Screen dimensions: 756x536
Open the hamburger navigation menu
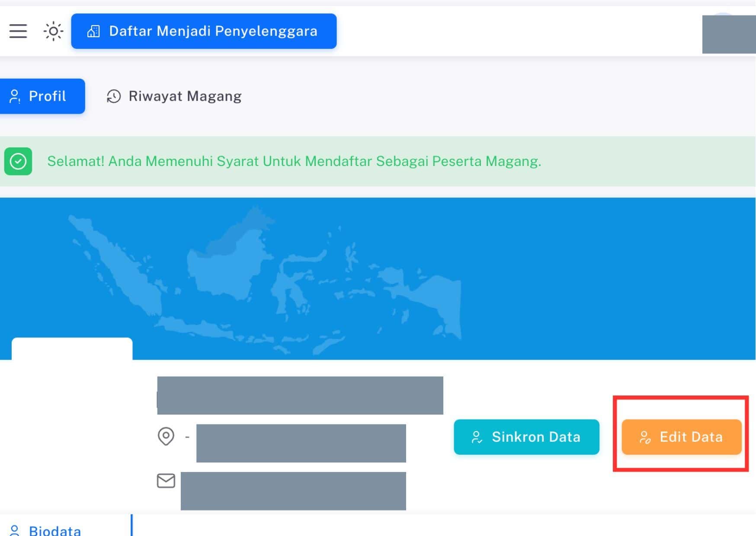18,31
